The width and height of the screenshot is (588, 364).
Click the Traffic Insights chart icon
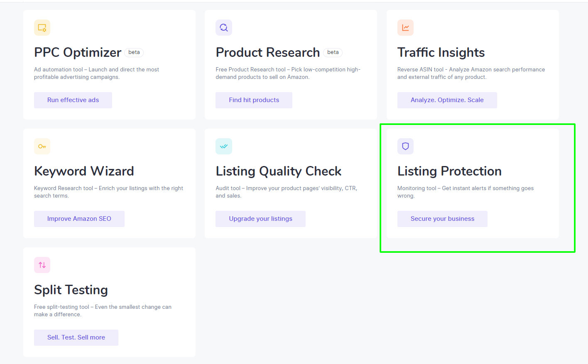(x=405, y=27)
